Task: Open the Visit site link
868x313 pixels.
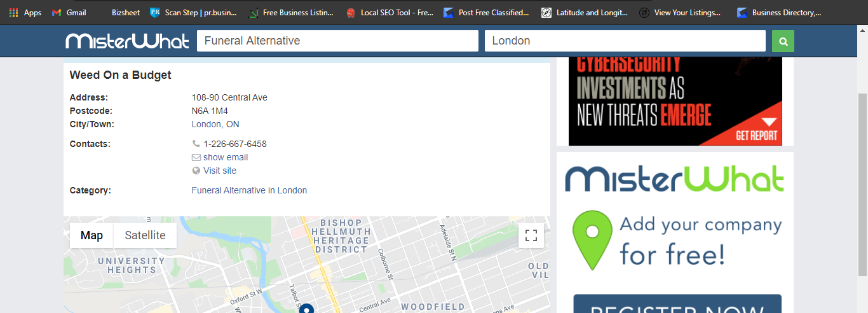Action: point(220,170)
